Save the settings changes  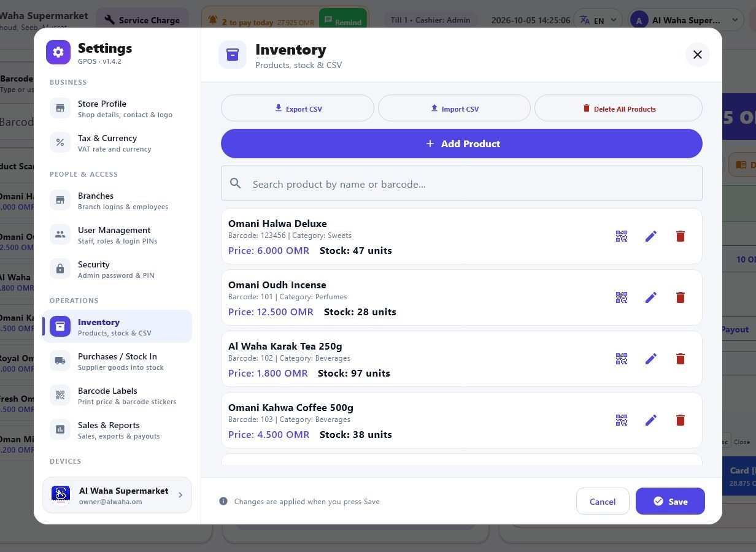670,501
